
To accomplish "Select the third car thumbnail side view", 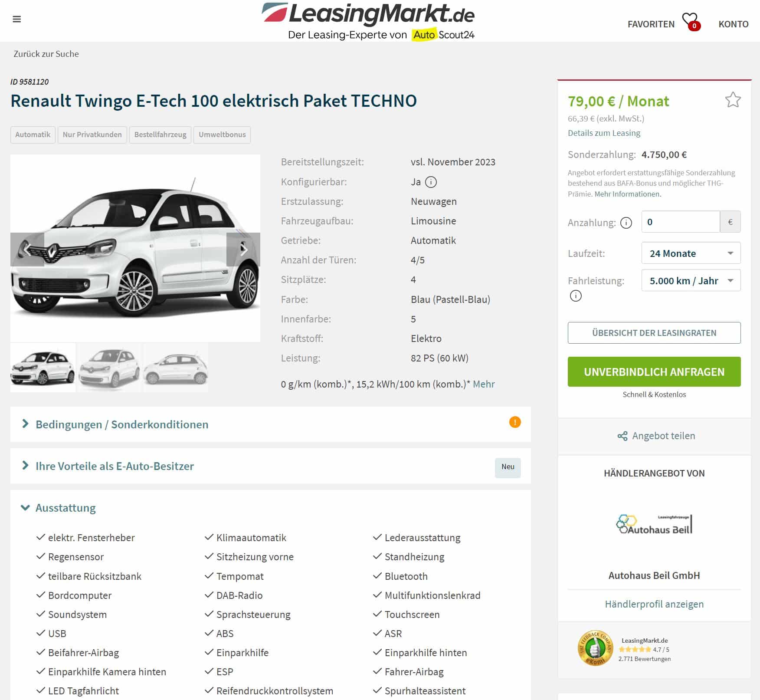I will pyautogui.click(x=176, y=368).
